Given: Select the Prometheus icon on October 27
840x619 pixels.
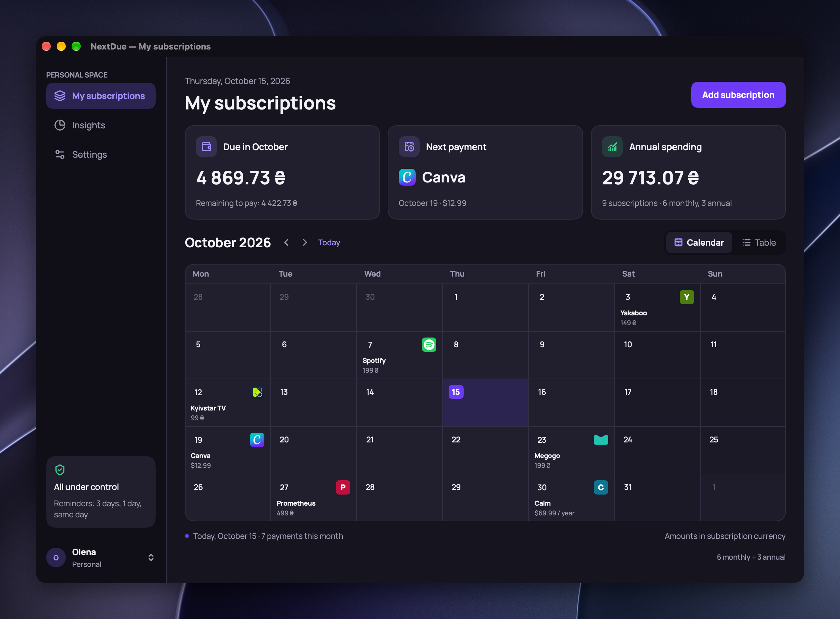Looking at the screenshot, I should tap(343, 487).
